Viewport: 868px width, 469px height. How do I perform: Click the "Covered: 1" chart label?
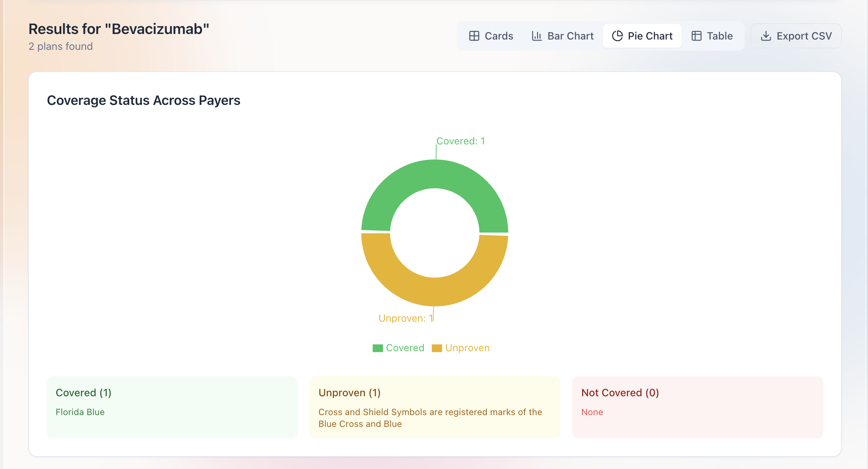click(x=461, y=141)
